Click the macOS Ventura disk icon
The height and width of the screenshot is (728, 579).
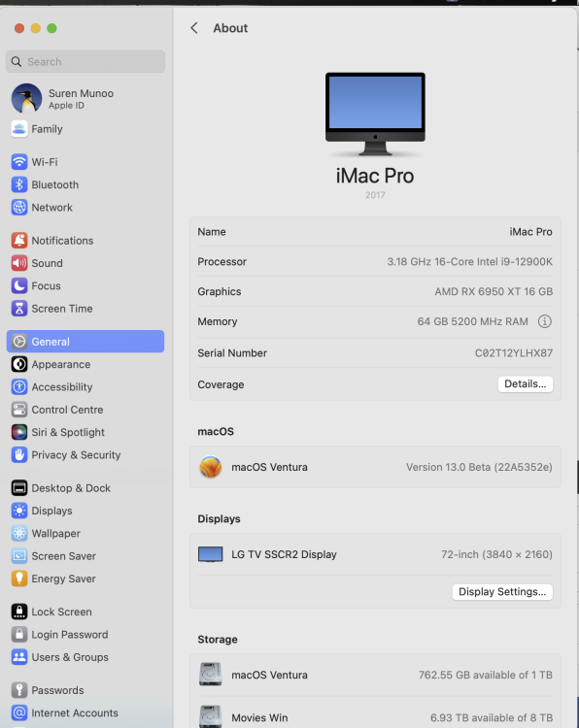tap(211, 675)
